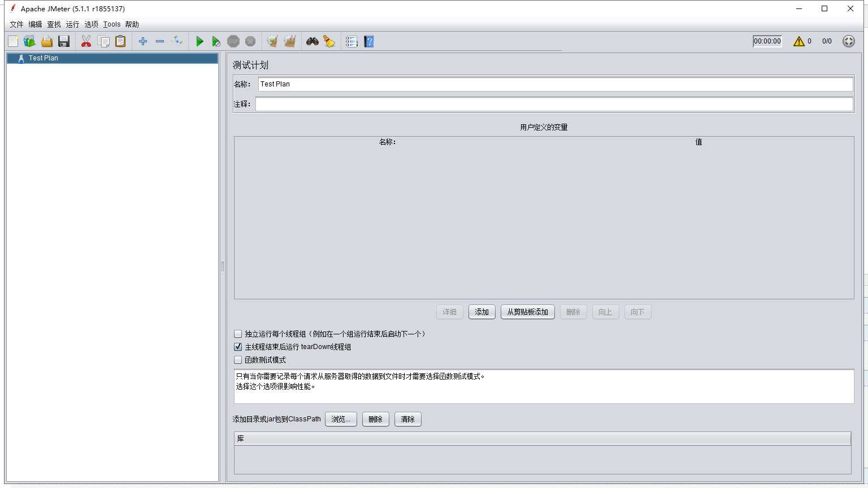Click 删除 button beside 浏览
The image size is (868, 488).
click(x=375, y=419)
